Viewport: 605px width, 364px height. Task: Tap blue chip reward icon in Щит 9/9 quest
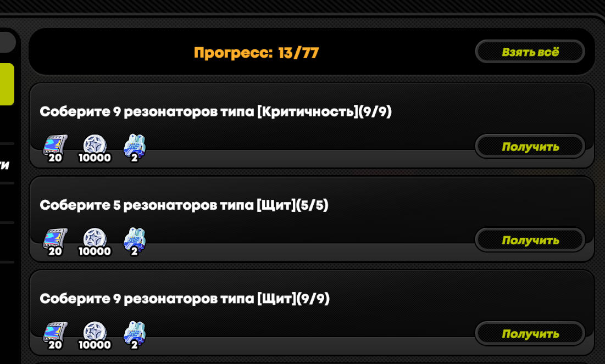[134, 335]
